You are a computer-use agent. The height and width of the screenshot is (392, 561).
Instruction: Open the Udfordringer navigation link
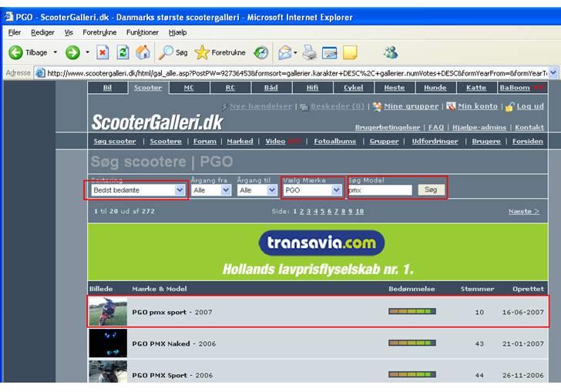(435, 141)
